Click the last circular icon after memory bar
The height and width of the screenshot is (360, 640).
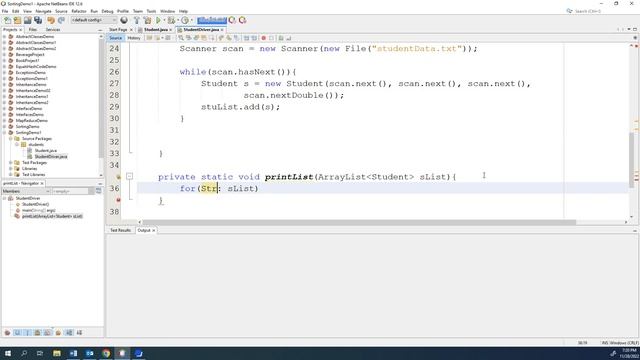coord(242,20)
